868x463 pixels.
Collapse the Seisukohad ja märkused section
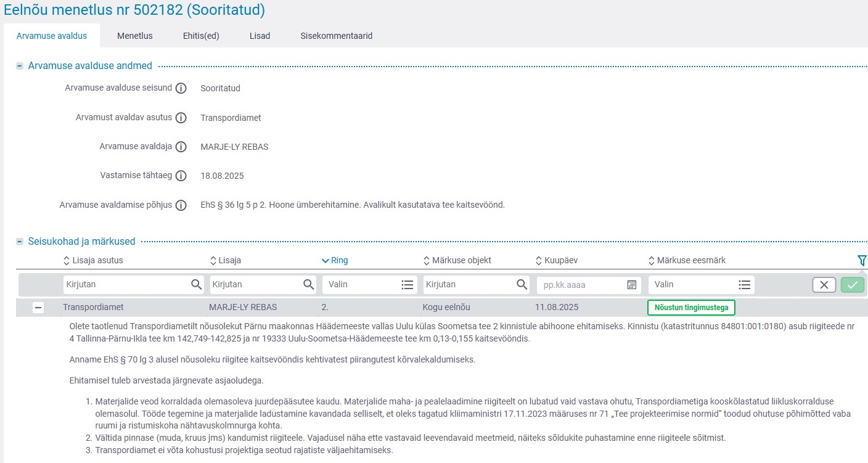pyautogui.click(x=20, y=242)
